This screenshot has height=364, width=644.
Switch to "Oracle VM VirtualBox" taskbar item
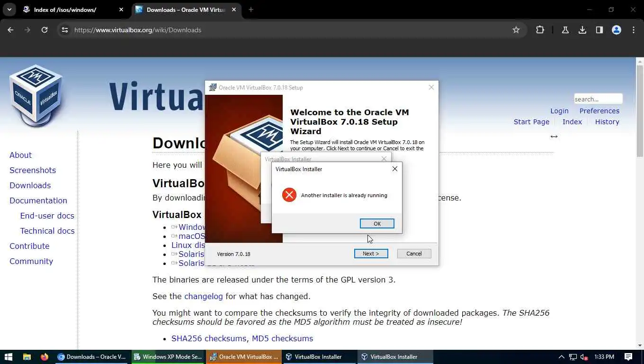pos(243,357)
